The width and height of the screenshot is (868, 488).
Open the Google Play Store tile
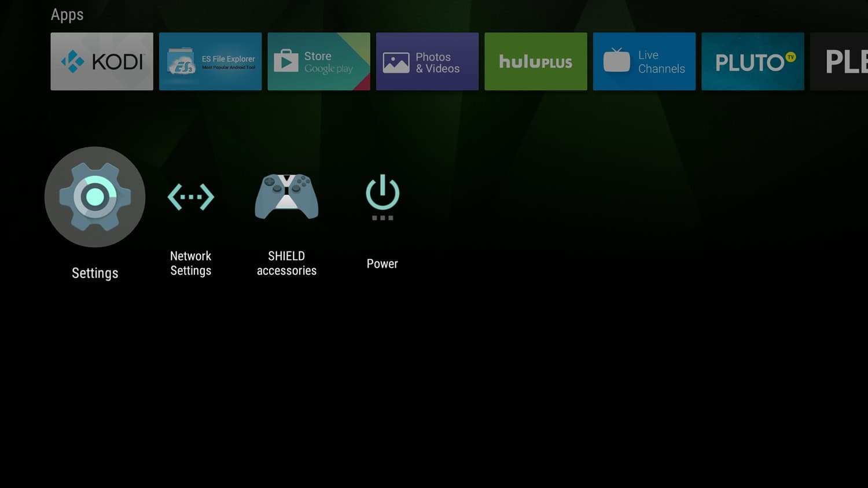(x=319, y=61)
